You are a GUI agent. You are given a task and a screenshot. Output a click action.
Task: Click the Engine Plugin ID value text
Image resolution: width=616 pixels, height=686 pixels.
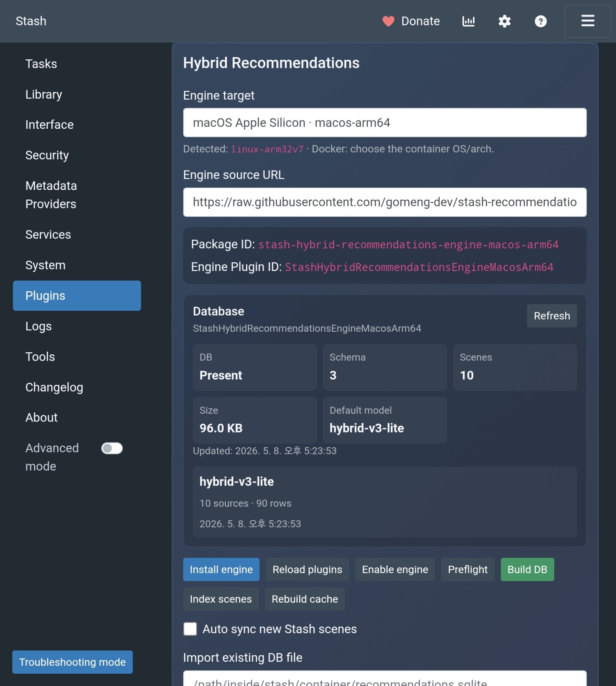point(419,267)
